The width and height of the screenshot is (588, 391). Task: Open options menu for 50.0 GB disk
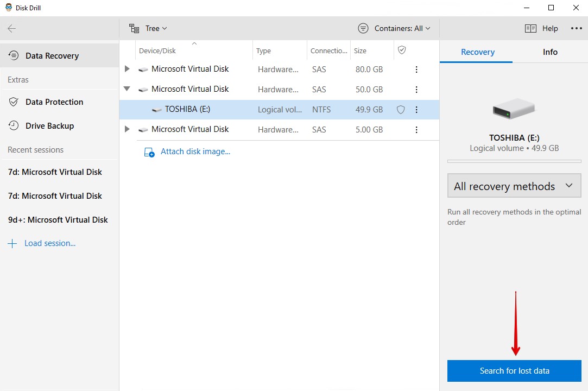click(x=416, y=89)
